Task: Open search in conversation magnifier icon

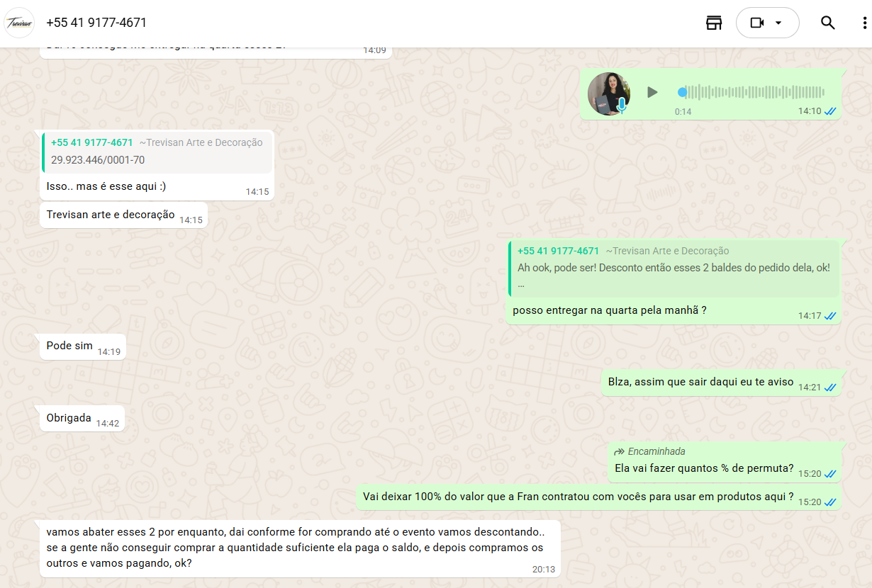Action: [x=827, y=23]
